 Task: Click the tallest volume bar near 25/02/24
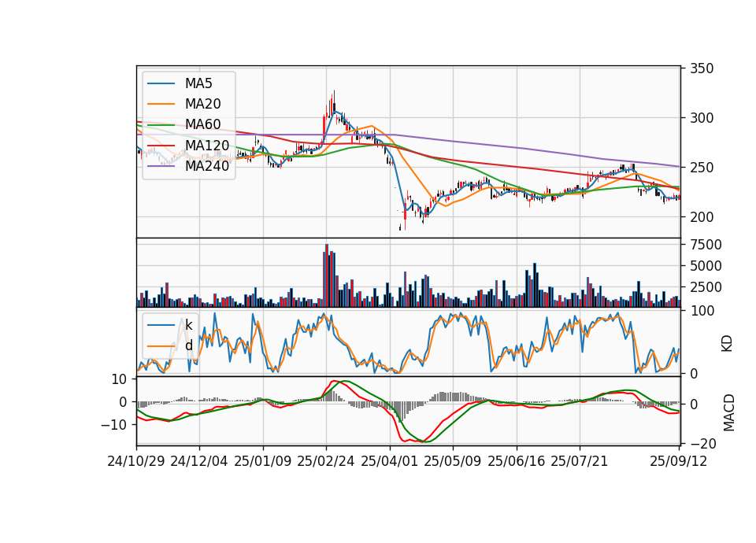point(327,275)
